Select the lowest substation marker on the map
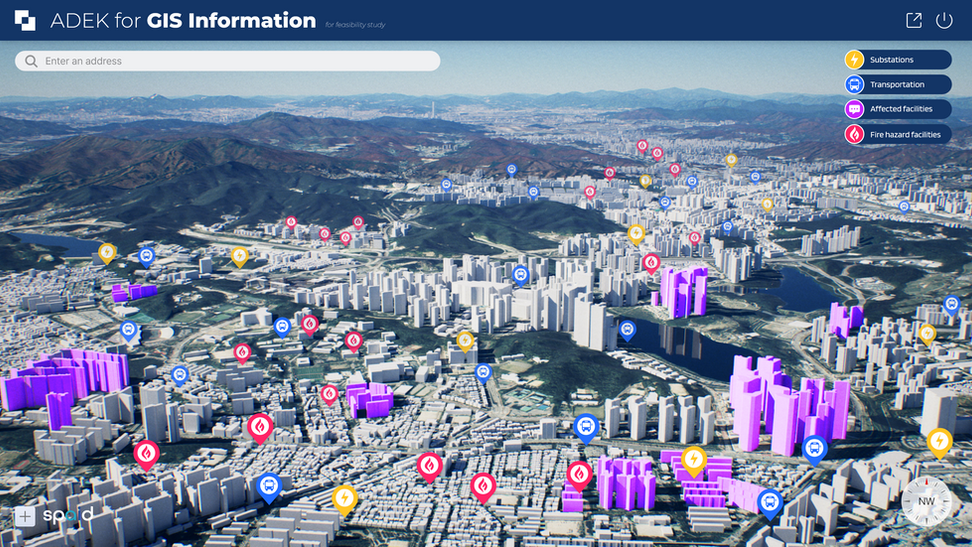 click(x=345, y=500)
